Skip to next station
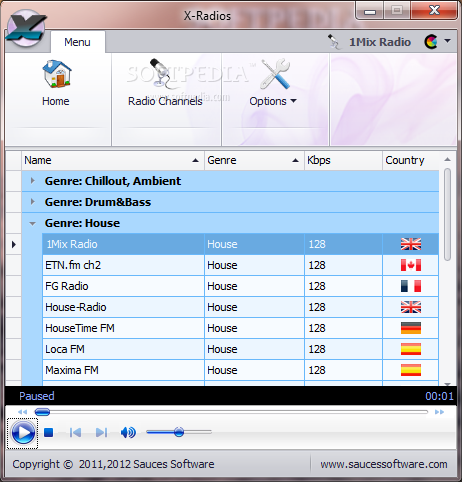The width and height of the screenshot is (462, 482). (101, 432)
